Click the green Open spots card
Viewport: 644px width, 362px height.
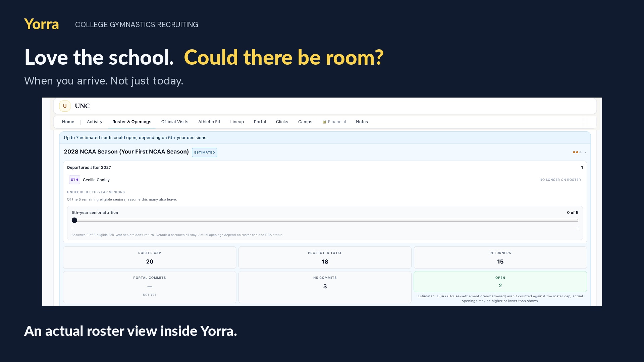pos(500,282)
